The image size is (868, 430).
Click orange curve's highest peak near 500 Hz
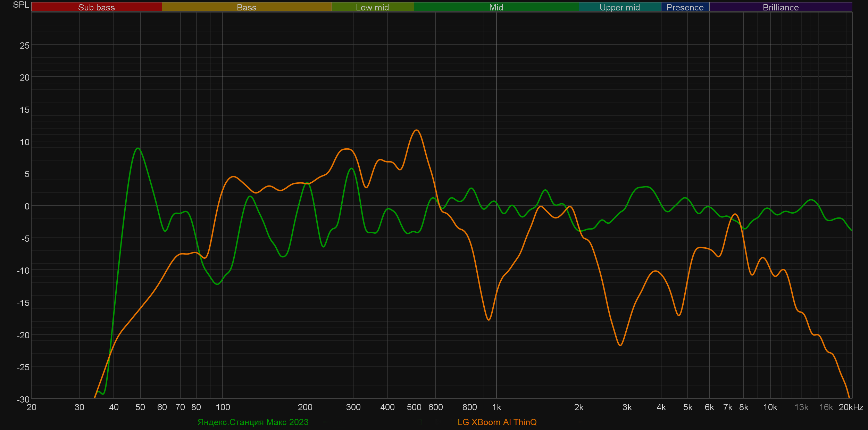(x=417, y=130)
